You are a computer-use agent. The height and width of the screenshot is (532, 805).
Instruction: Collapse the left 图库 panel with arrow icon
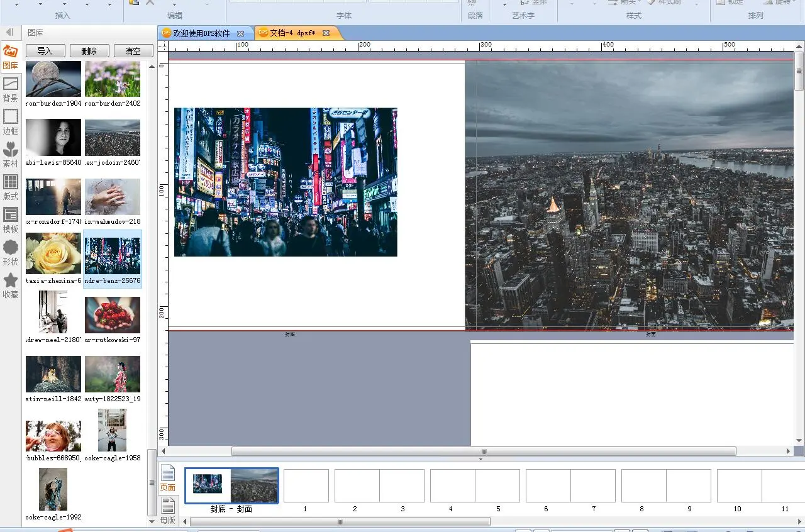10,32
